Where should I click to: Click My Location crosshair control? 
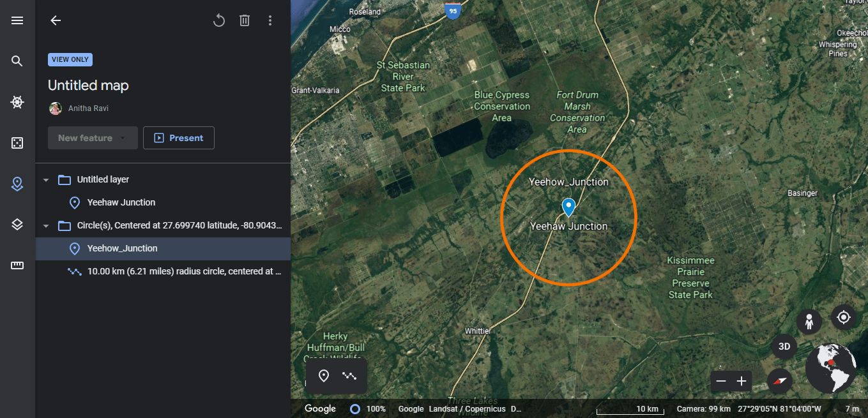pyautogui.click(x=844, y=317)
